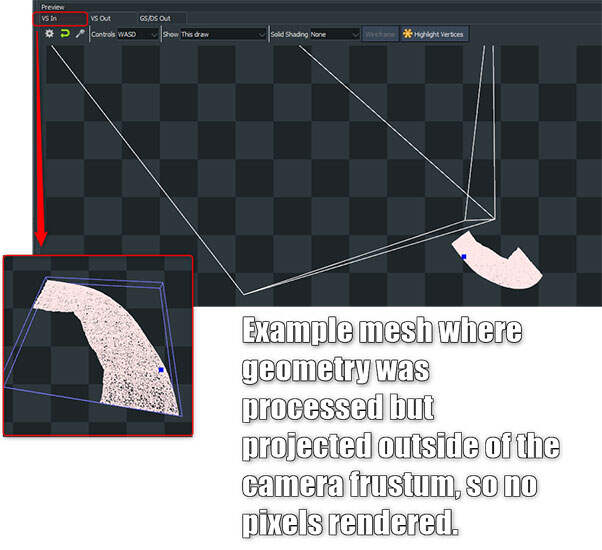The image size is (602, 550).
Task: Open preview settings gear icon
Action: point(49,34)
